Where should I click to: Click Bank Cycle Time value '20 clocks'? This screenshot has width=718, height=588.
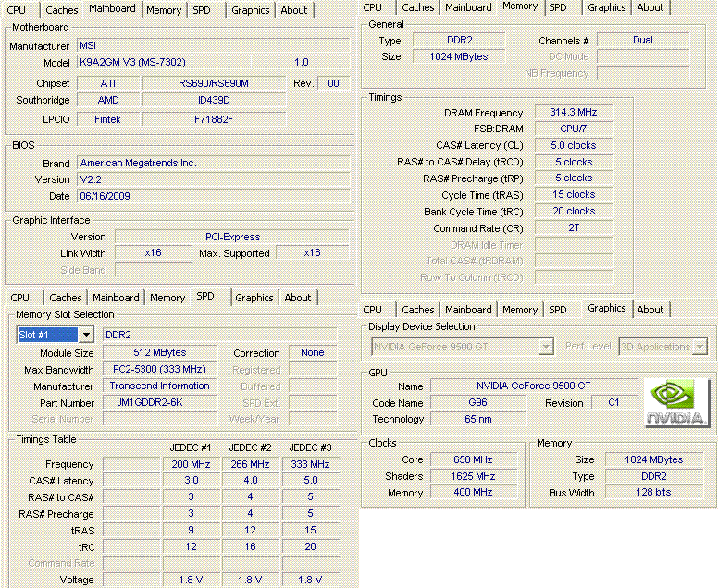[574, 211]
